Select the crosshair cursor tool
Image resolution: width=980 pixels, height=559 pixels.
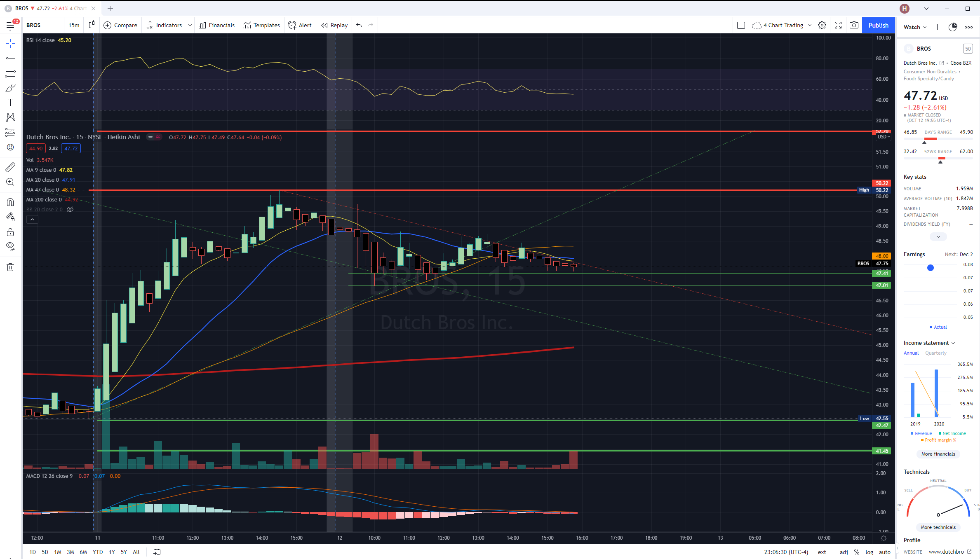pos(10,43)
